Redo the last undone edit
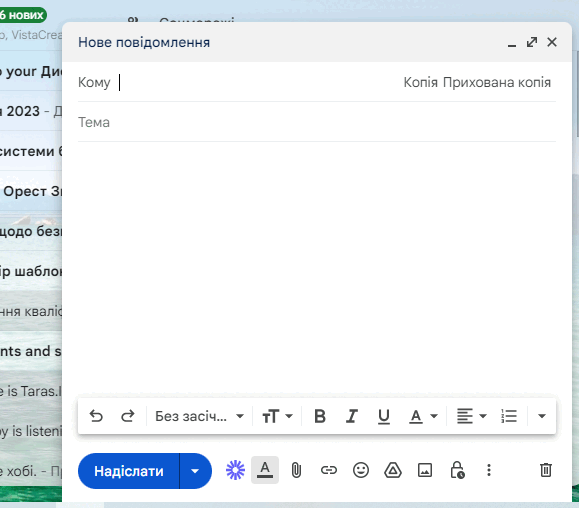 point(128,416)
